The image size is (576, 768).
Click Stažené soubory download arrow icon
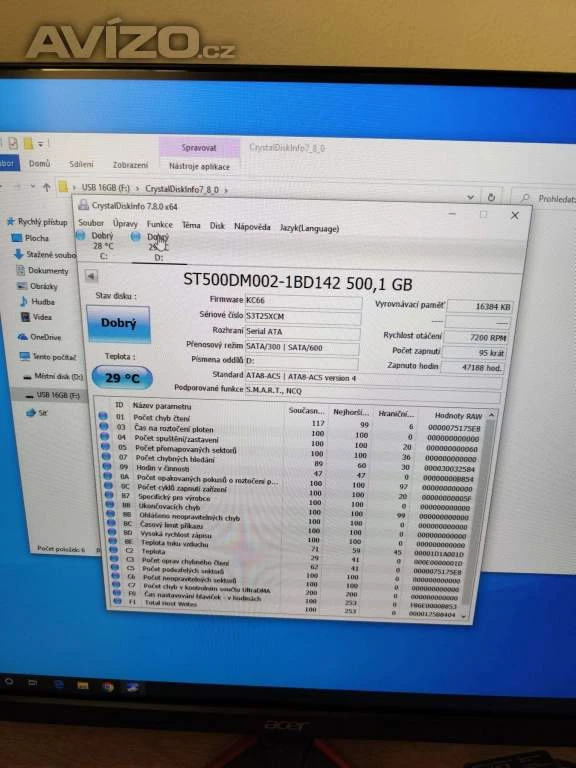point(19,254)
